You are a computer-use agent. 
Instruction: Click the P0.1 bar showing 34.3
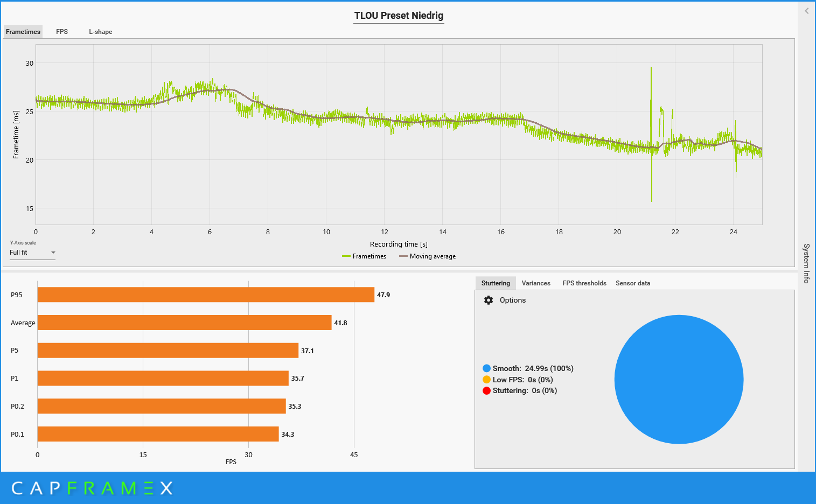(158, 434)
